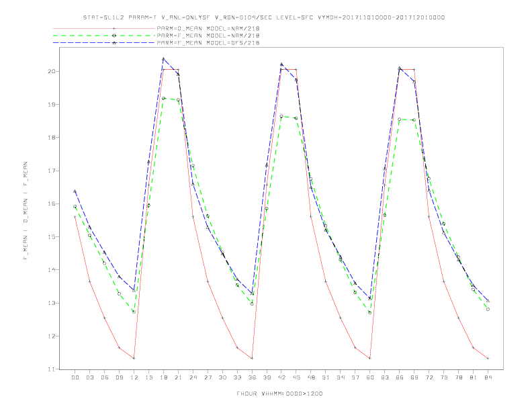The image size is (532, 411).
Task: Click x-axis tick label 48
Action: [311, 377]
